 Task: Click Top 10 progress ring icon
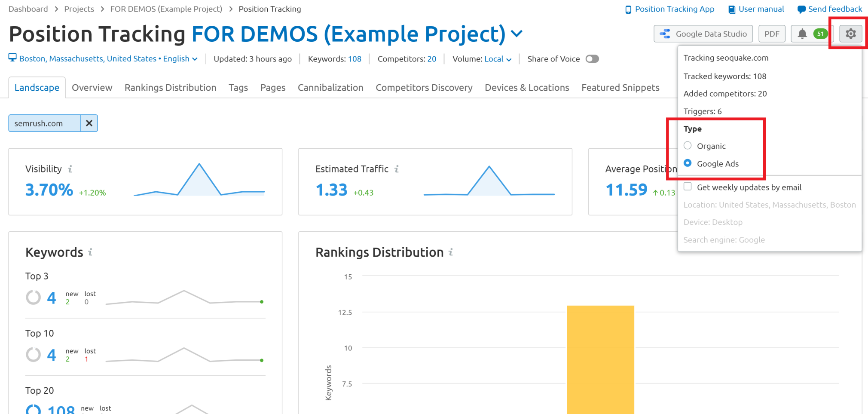33,355
